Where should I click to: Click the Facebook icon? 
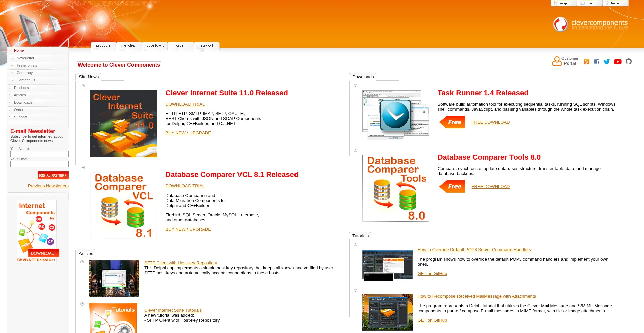[x=596, y=62]
